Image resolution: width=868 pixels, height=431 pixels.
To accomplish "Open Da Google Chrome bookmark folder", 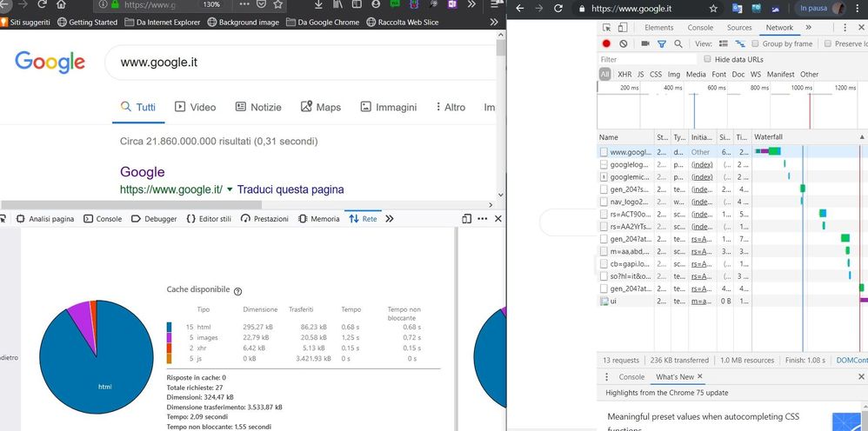I will click(x=323, y=22).
